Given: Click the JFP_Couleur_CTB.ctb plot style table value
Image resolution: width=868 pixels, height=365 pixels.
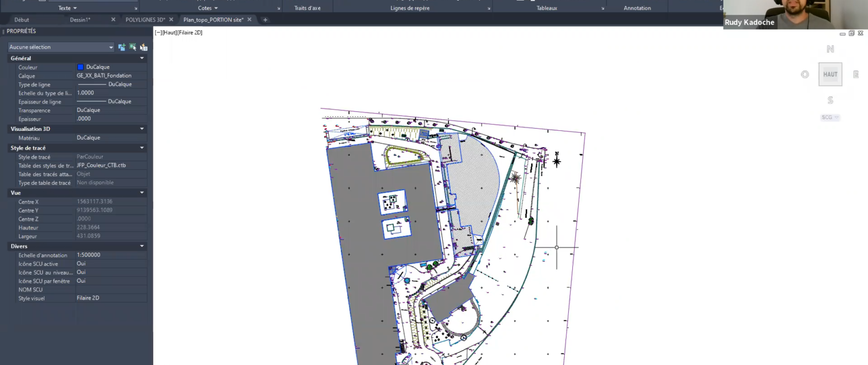Looking at the screenshot, I should pos(111,165).
